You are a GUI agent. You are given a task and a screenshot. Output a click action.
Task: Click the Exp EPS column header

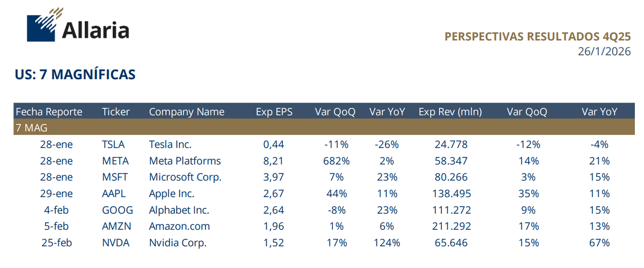coord(274,112)
